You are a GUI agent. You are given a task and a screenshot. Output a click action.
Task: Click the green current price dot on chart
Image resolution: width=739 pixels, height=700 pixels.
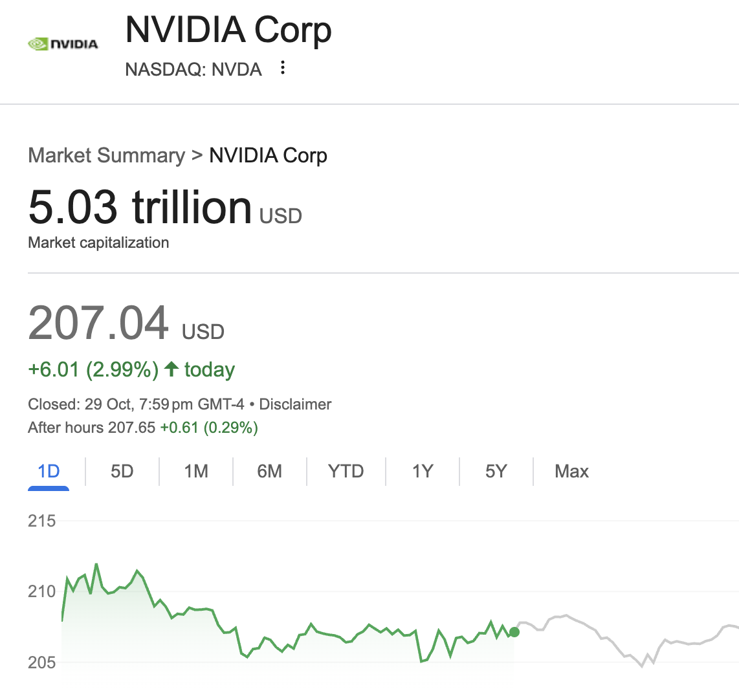tap(514, 632)
